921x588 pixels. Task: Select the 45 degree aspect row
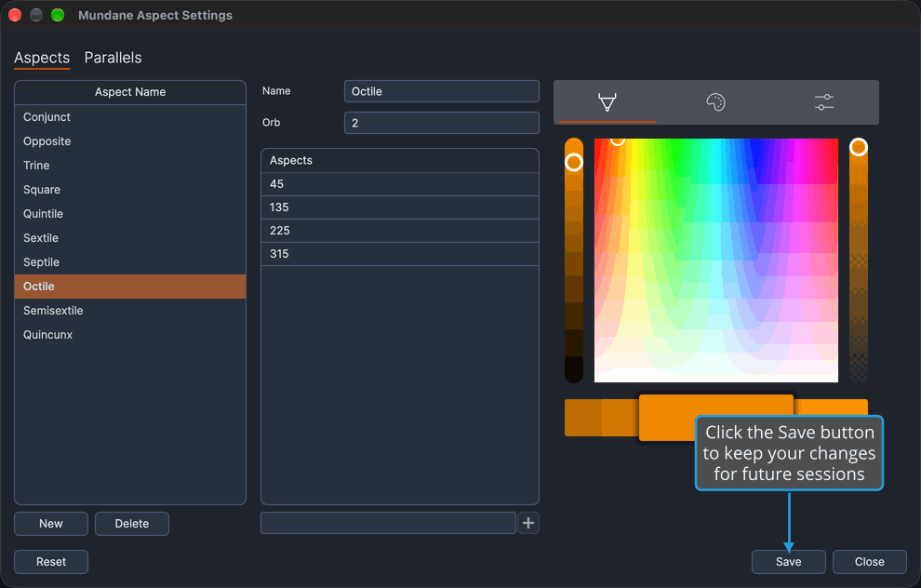[400, 184]
